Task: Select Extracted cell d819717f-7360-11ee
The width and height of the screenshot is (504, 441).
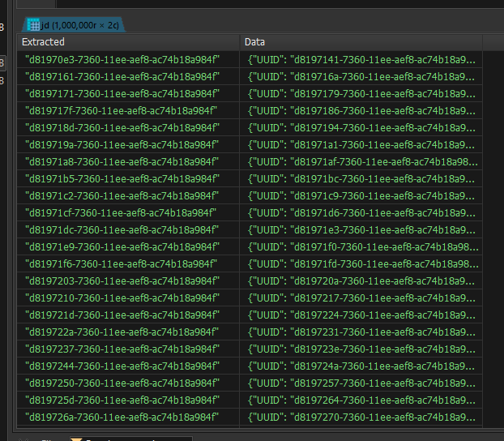Action: pos(122,111)
